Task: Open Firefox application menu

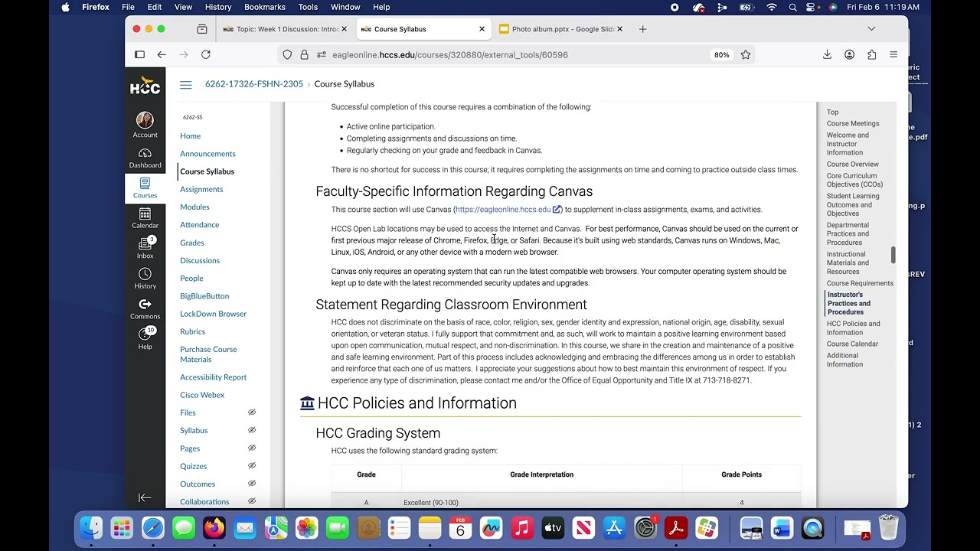Action: 893,54
